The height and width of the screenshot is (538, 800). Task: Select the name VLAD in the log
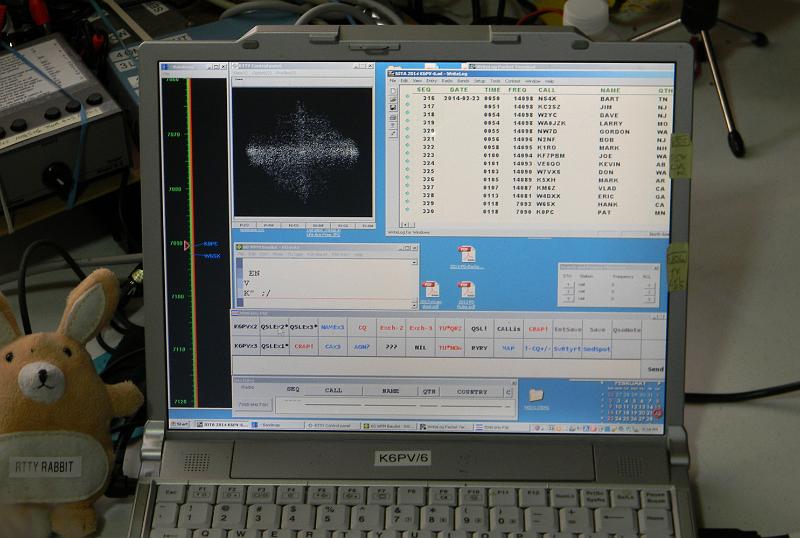(x=607, y=188)
